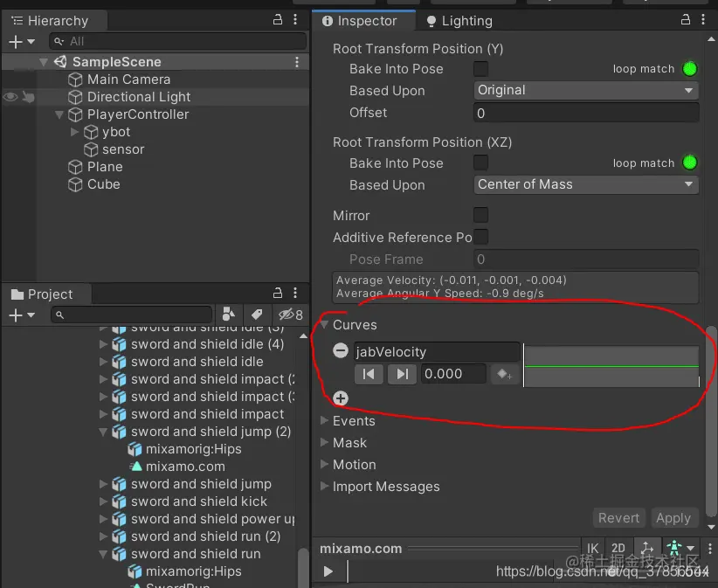This screenshot has width=718, height=588.
Task: Select the Cube object
Action: tap(103, 184)
